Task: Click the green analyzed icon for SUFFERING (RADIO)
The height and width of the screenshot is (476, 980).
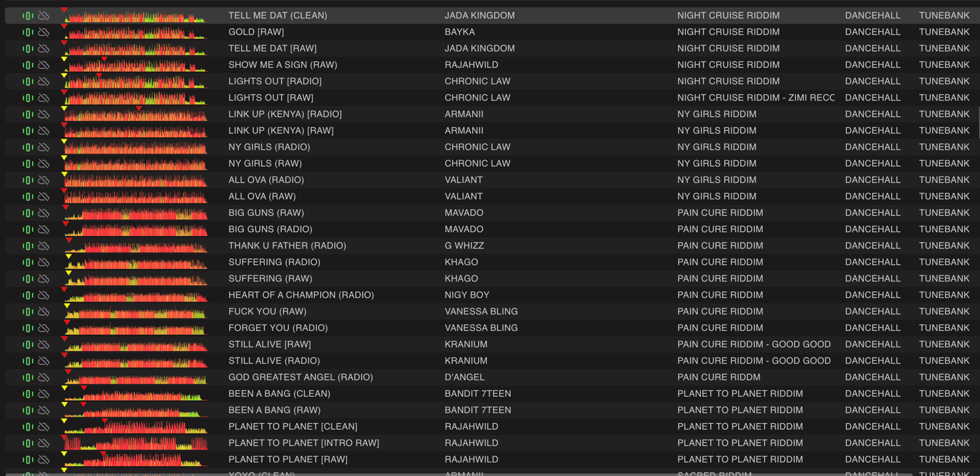Action: (x=27, y=262)
